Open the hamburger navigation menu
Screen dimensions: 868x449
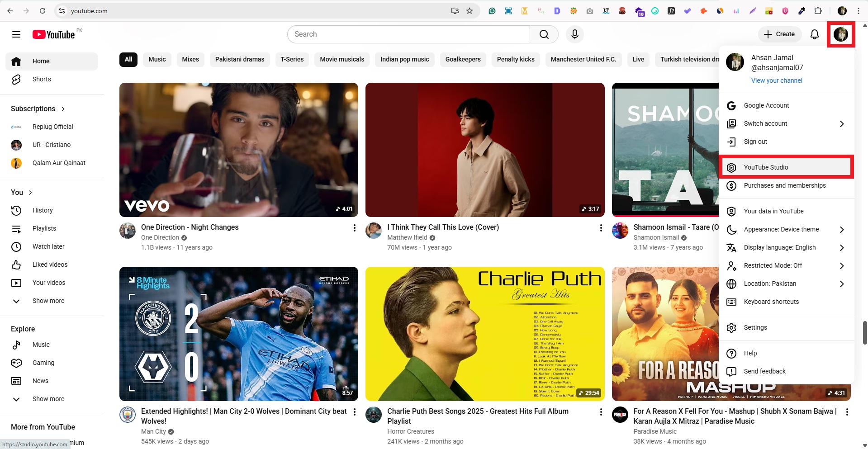click(16, 34)
